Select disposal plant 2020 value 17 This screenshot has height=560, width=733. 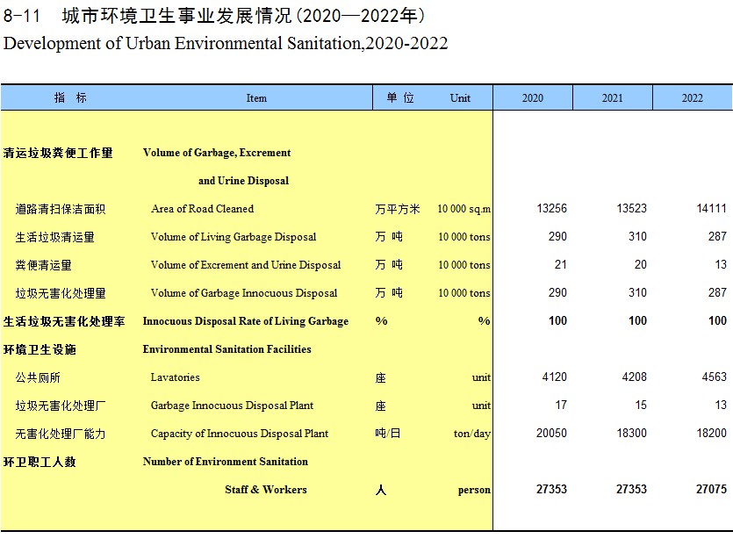click(x=561, y=405)
